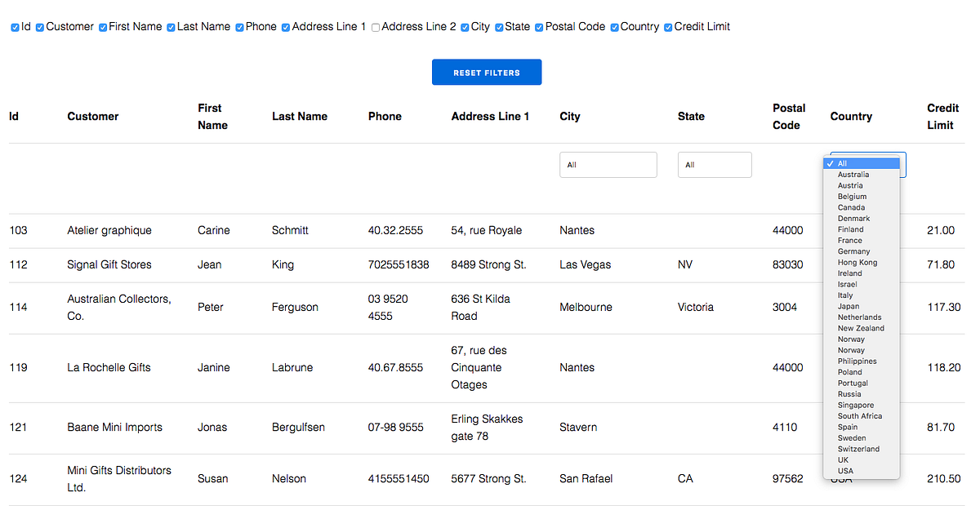Select All in the Country dropdown

coord(843,162)
